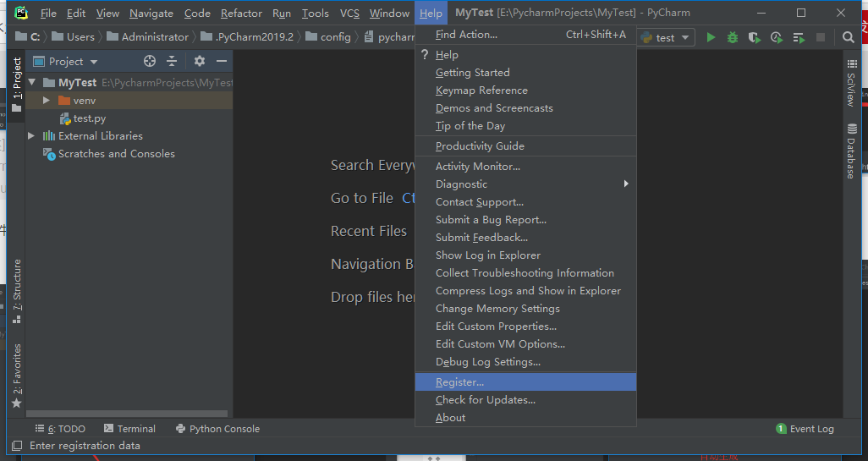Open the 6: TODO tool window
Viewport: 868px width, 461px height.
click(60, 428)
